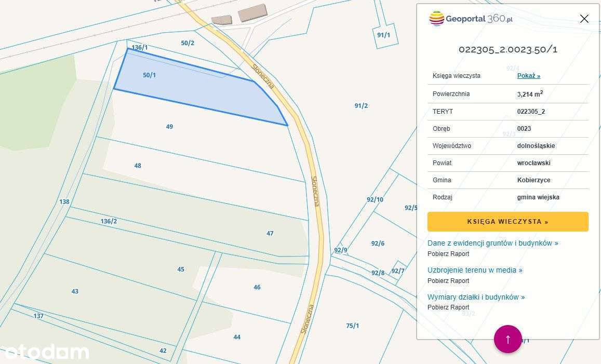Select highlighted parcel 50/1 on map
The image size is (601, 364).
(x=199, y=88)
